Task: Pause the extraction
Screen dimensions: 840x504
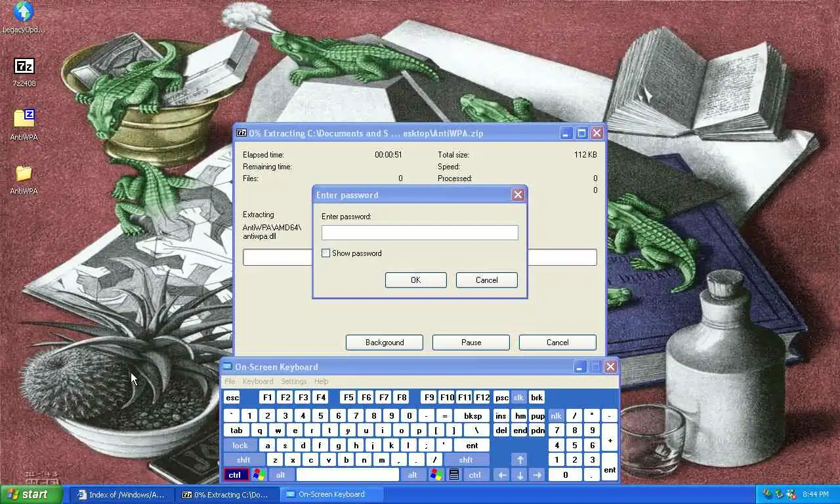Action: 471,343
